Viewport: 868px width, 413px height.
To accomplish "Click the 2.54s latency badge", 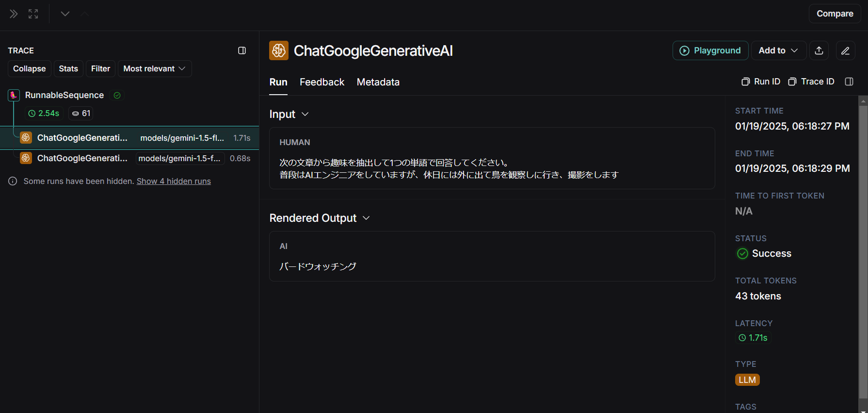I will [44, 113].
